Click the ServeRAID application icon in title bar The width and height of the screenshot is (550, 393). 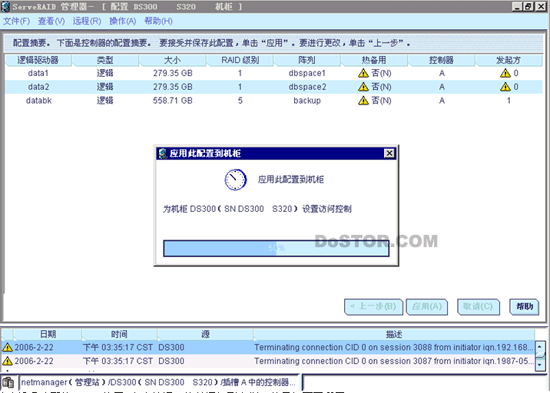pyautogui.click(x=5, y=6)
